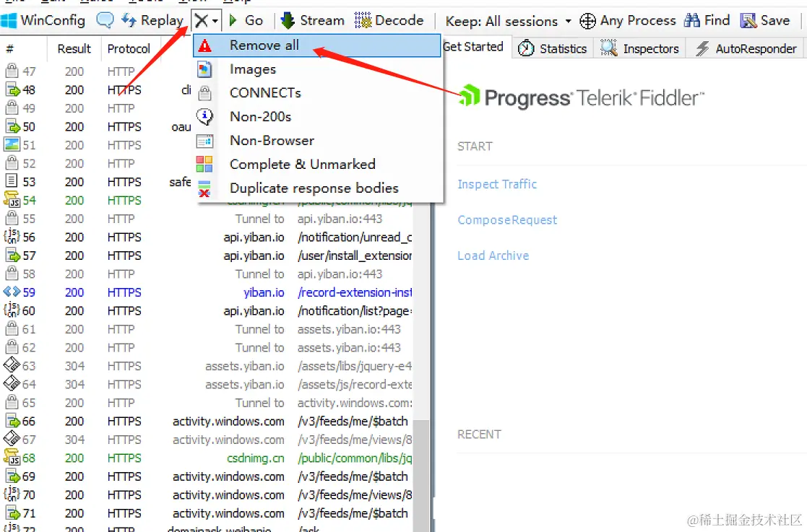The image size is (807, 532).
Task: Switch to the Get Started tab
Action: [473, 47]
